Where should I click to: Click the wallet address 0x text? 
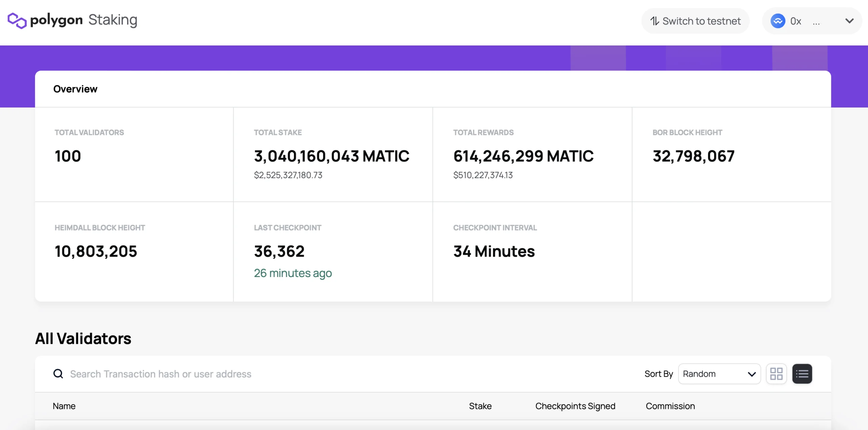click(x=795, y=21)
